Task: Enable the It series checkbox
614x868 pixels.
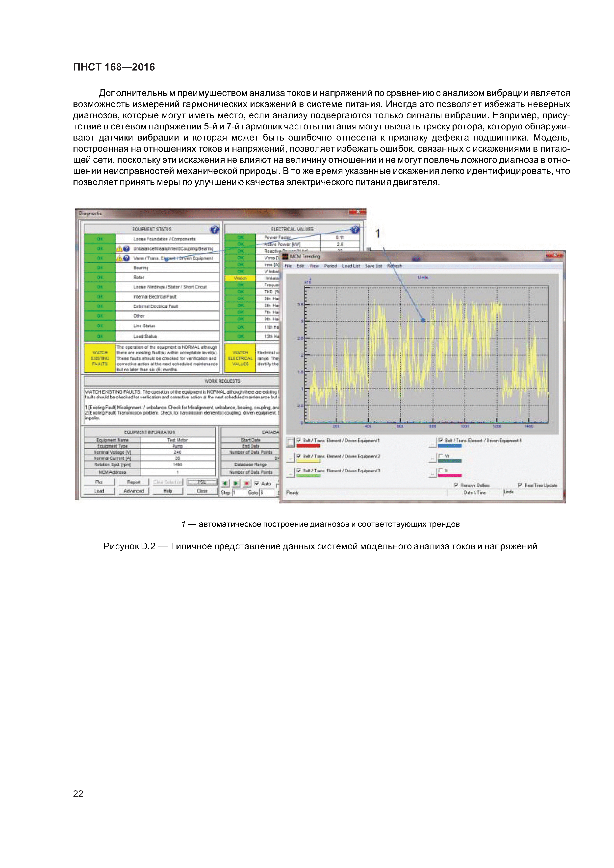Action: (440, 470)
